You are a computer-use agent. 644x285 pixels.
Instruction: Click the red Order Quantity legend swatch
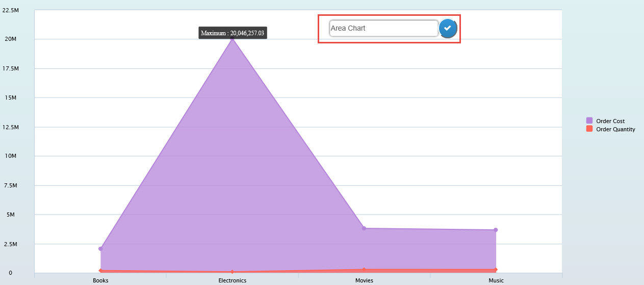[589, 129]
